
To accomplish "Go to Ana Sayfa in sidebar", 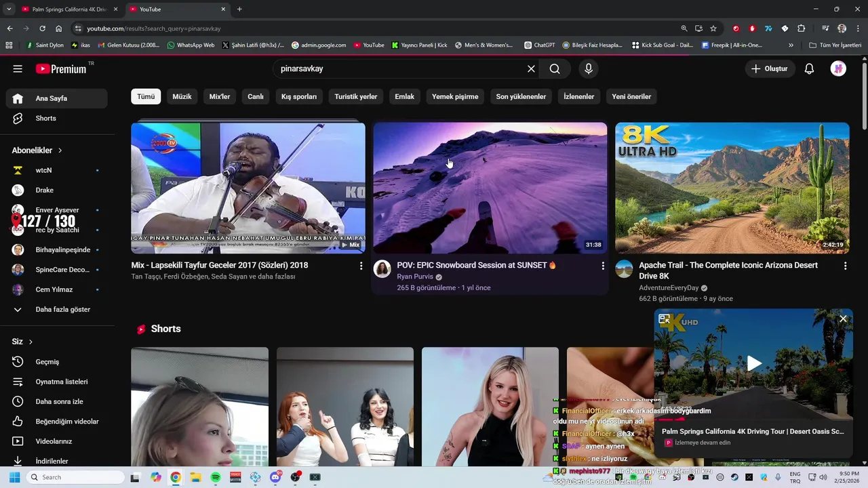I will click(x=57, y=98).
